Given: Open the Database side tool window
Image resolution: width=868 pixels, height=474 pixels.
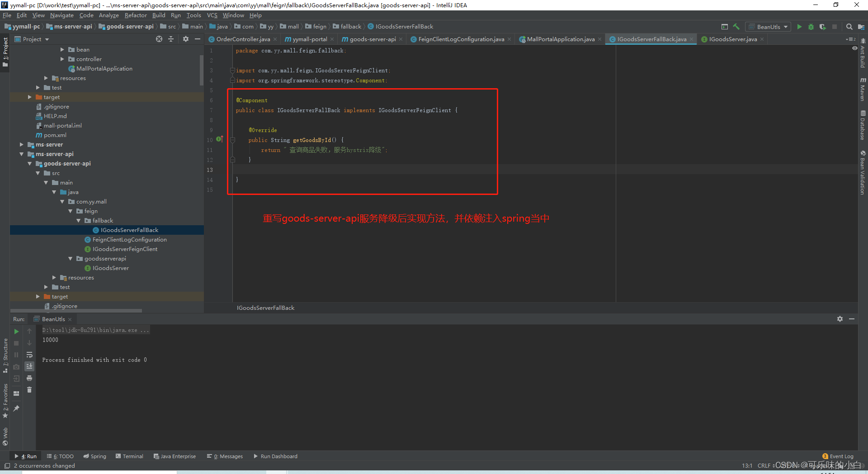Looking at the screenshot, I should [x=863, y=125].
